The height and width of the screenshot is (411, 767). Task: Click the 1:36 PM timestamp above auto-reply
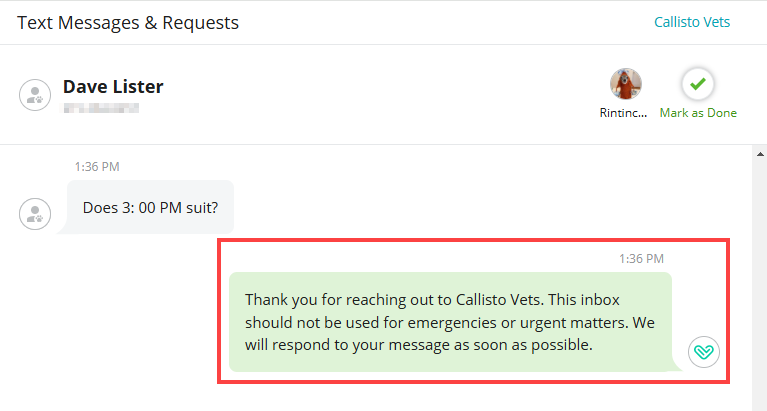(x=641, y=258)
